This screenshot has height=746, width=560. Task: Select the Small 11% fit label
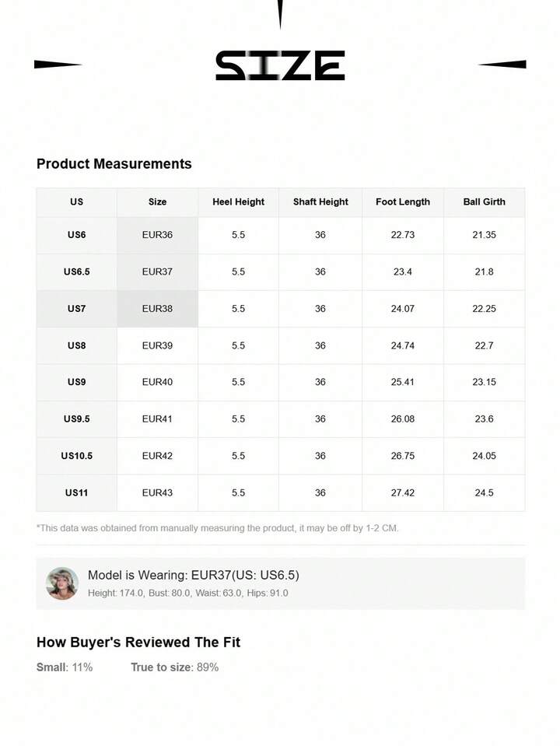click(x=65, y=667)
